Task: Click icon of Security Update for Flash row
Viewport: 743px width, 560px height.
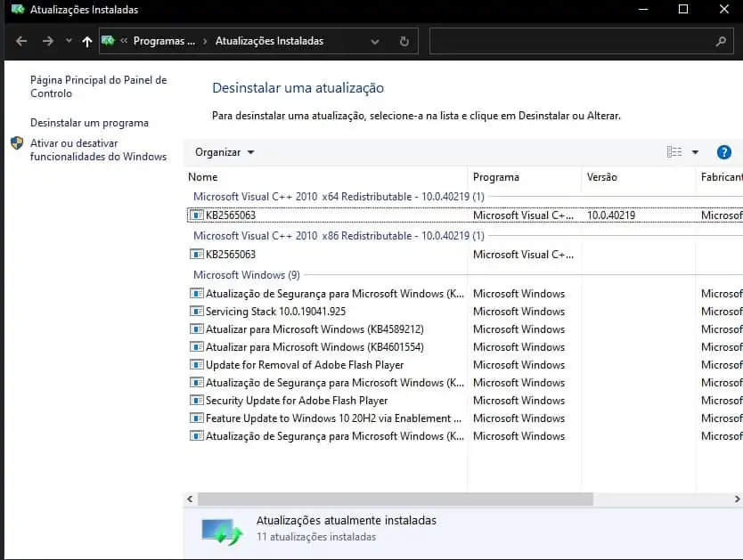Action: (197, 401)
